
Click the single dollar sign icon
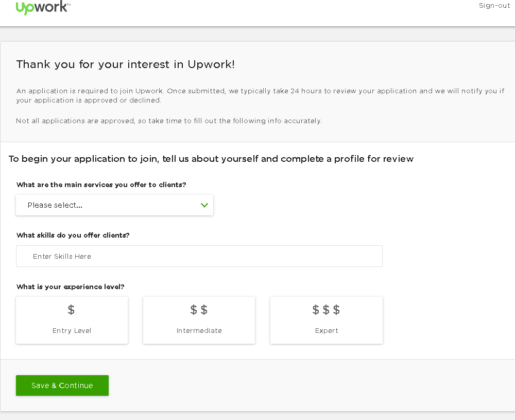pos(72,310)
